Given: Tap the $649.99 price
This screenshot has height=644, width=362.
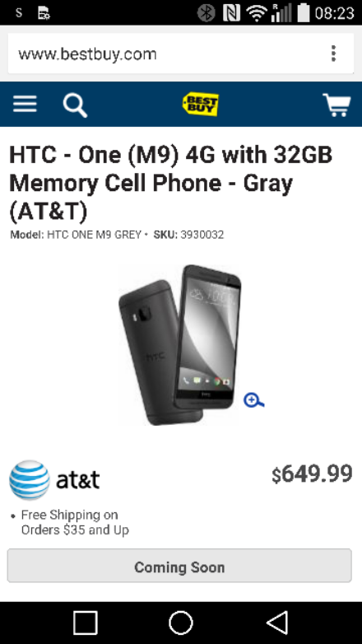Looking at the screenshot, I should tap(312, 474).
